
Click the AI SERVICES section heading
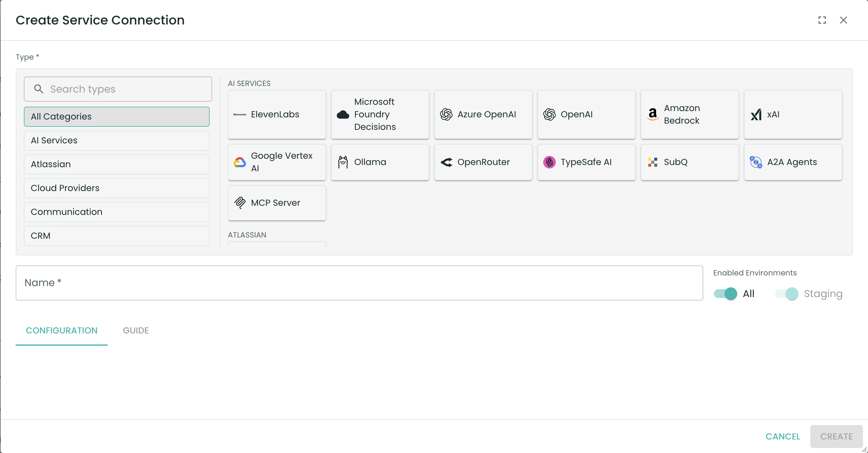click(x=249, y=83)
